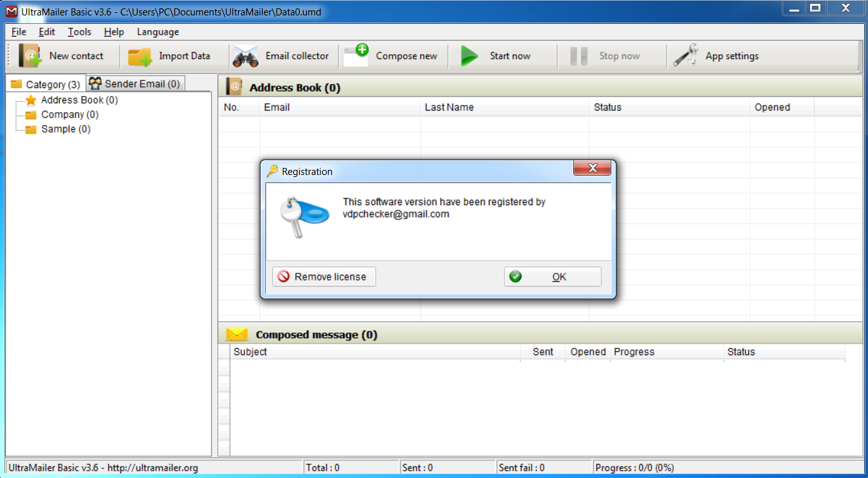Click the New contact address book icon
Screen dimensions: 868x478
(30, 56)
